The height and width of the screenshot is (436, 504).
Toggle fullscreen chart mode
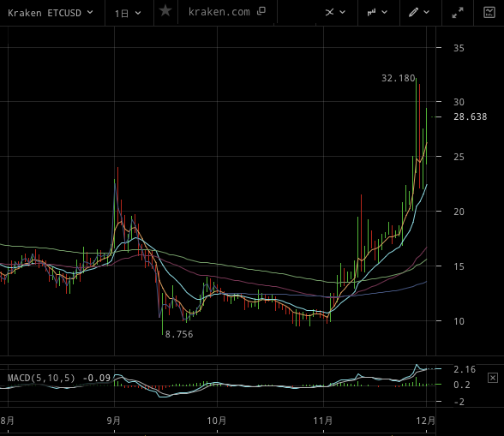[458, 13]
